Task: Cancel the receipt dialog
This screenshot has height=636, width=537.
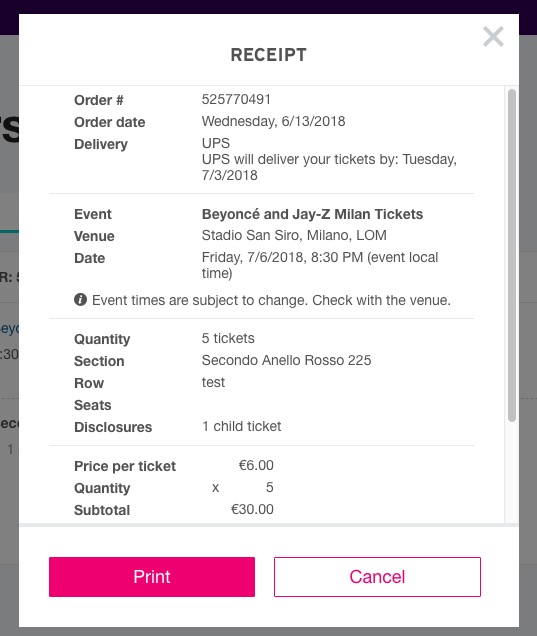Action: pos(377,576)
